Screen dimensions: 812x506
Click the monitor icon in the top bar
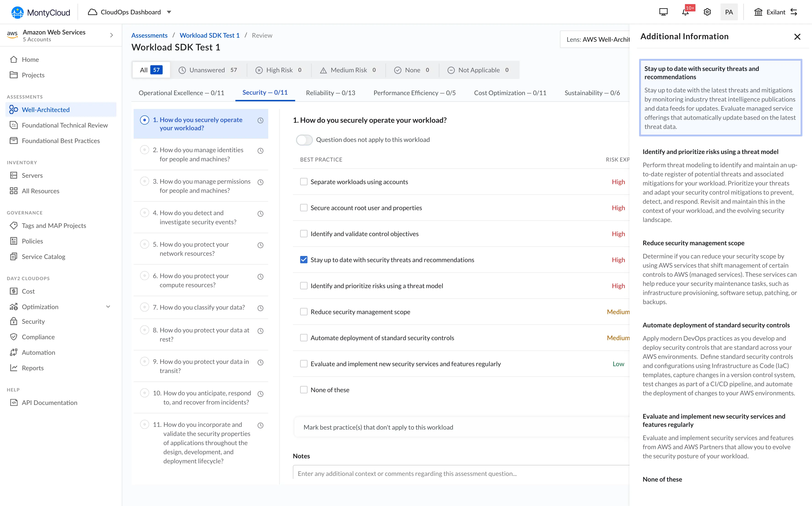[663, 12]
